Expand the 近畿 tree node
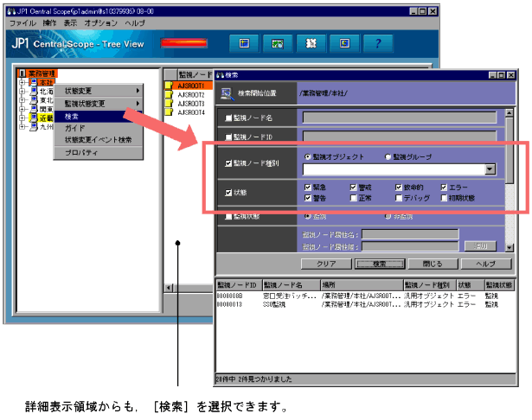The width and height of the screenshot is (532, 420). point(22,118)
